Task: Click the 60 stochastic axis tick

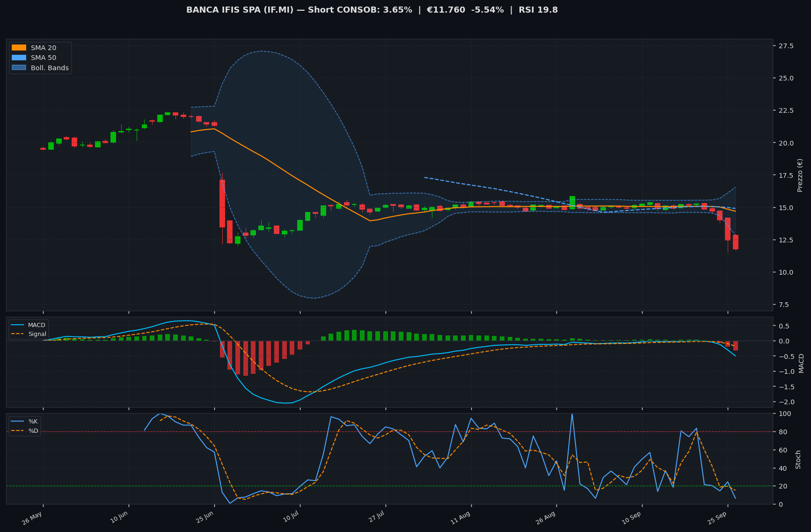Action: point(782,450)
